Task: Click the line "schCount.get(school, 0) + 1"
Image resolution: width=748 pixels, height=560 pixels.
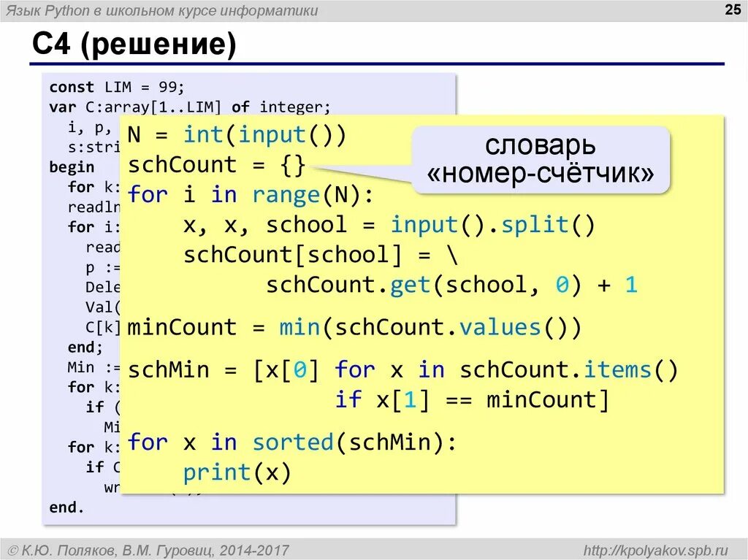Action: 451,285
